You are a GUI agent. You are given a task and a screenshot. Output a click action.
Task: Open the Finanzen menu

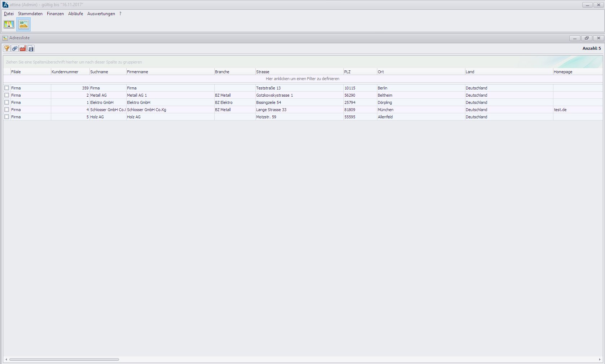(x=55, y=14)
